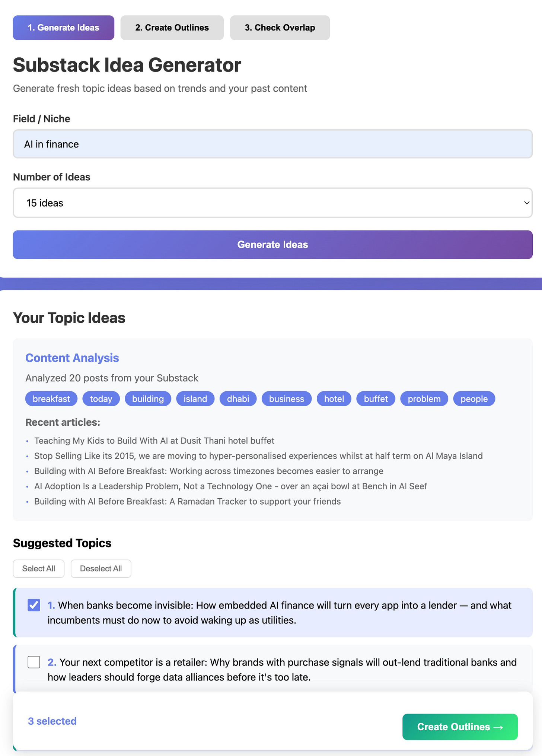Click the breakfast keyword tag
Screen dimensions: 542x756
tap(51, 399)
